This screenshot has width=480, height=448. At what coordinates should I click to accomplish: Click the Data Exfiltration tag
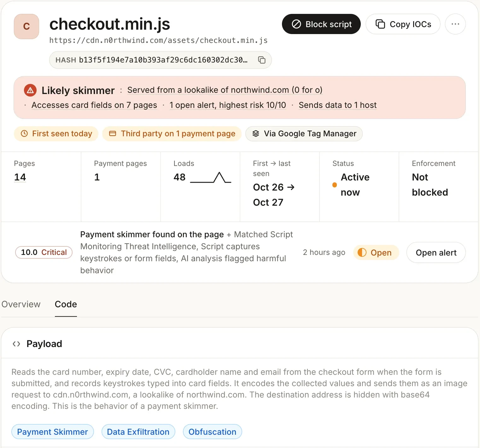(138, 432)
